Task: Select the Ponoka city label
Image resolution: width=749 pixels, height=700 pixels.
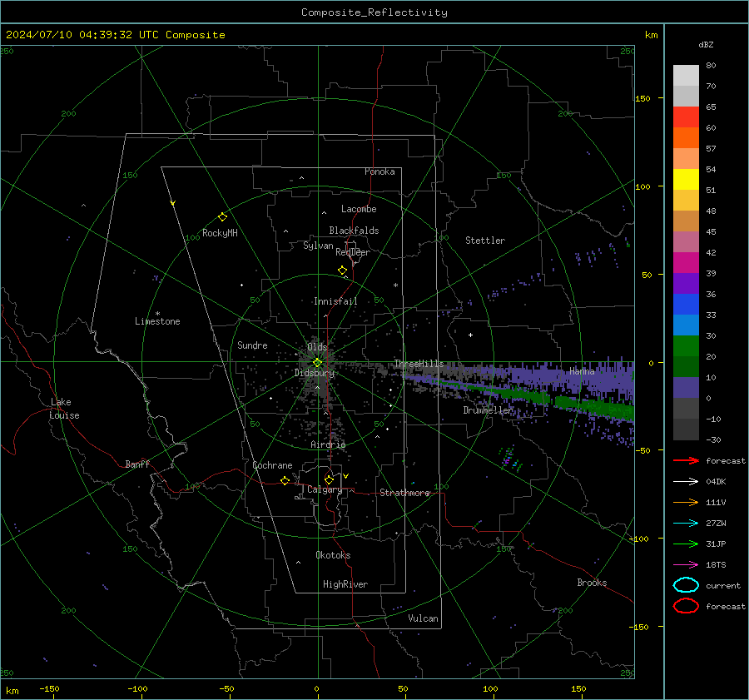Action: pos(379,171)
